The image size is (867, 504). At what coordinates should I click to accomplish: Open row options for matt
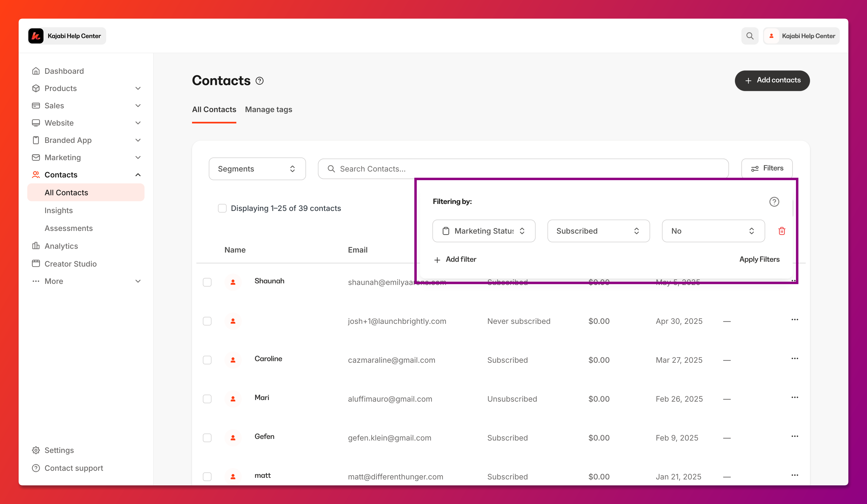pyautogui.click(x=795, y=475)
